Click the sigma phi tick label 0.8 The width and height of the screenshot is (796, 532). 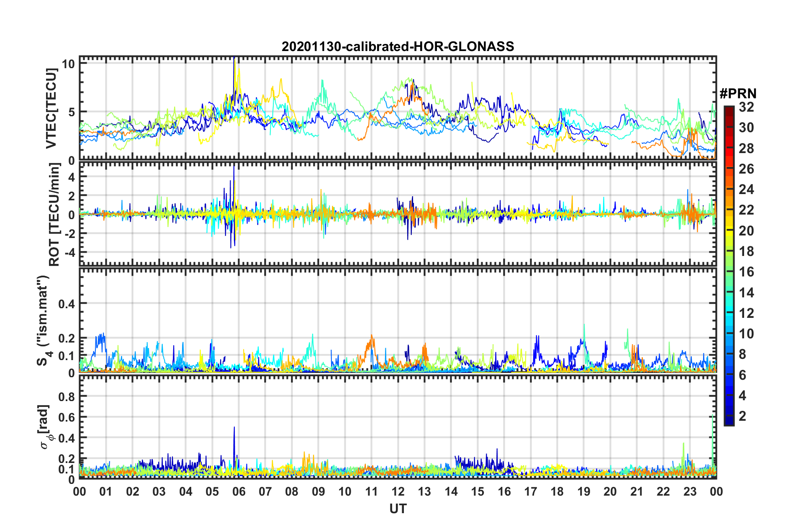coord(67,396)
